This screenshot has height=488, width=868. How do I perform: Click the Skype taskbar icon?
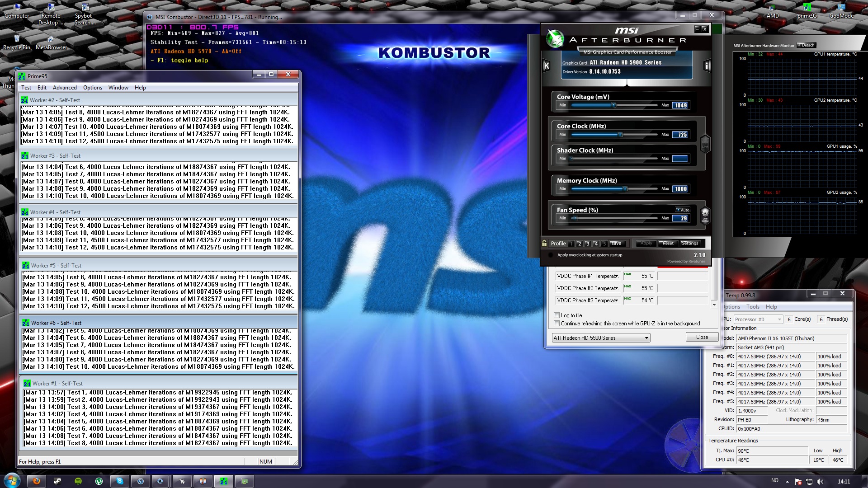point(120,481)
